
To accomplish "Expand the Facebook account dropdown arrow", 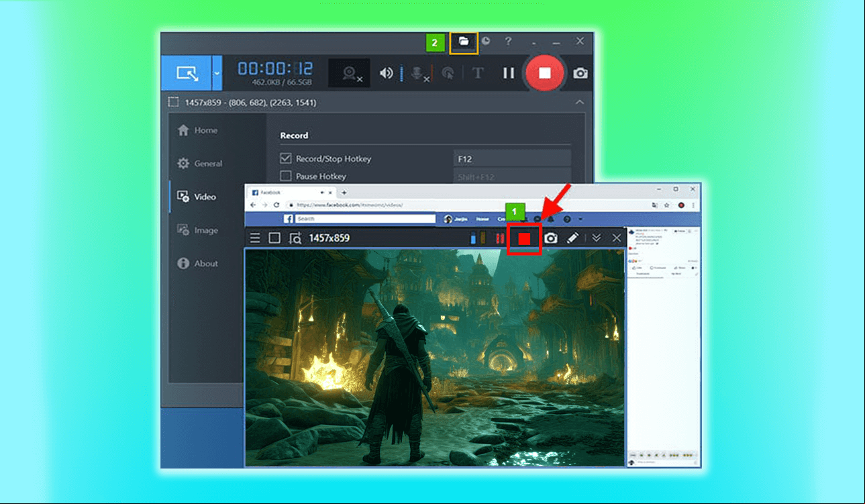I will [x=580, y=219].
